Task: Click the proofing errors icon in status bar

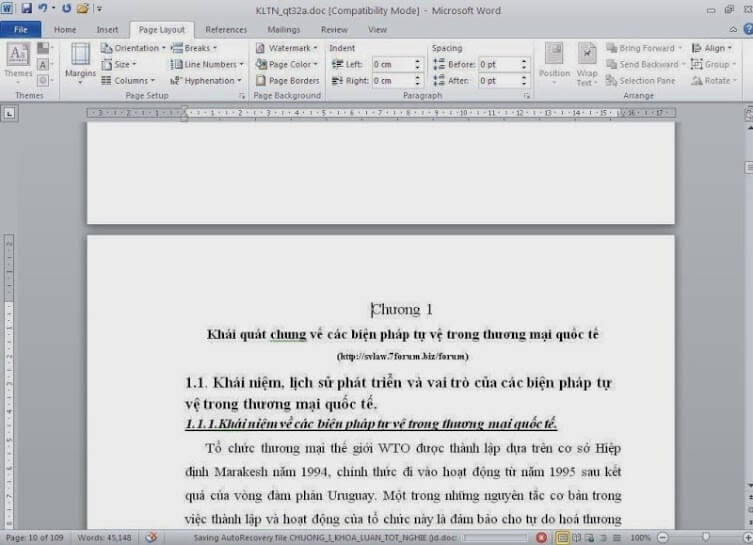Action: [151, 537]
